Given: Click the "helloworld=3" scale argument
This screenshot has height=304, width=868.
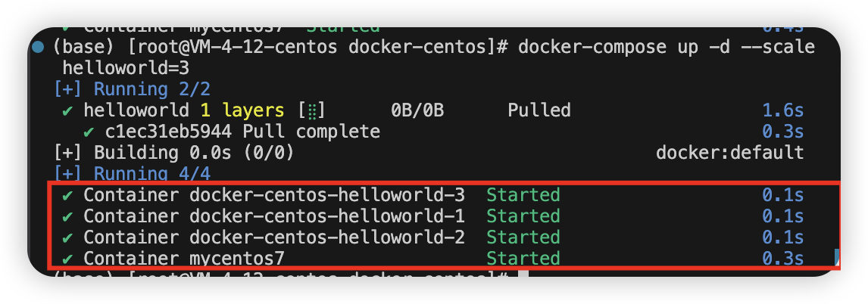Looking at the screenshot, I should 126,68.
